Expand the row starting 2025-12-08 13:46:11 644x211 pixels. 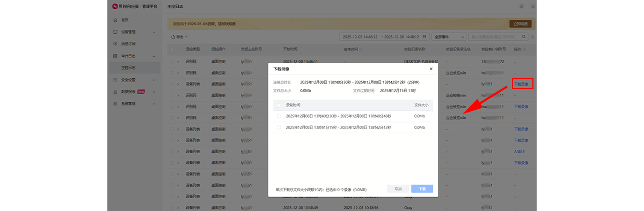pos(178,62)
